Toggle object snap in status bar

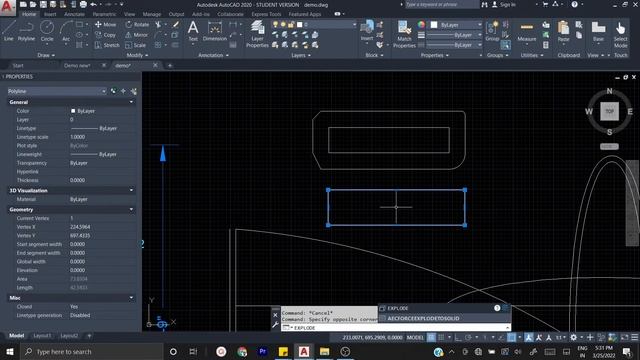tap(511, 338)
